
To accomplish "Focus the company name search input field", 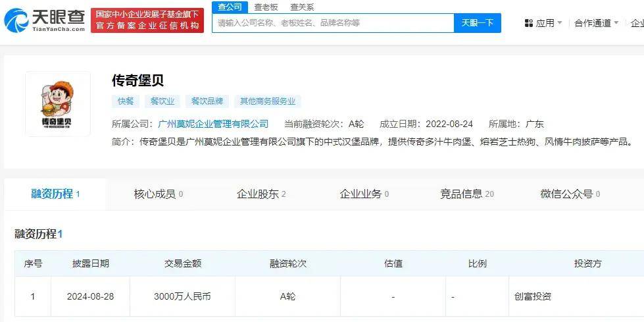I will pyautogui.click(x=333, y=23).
